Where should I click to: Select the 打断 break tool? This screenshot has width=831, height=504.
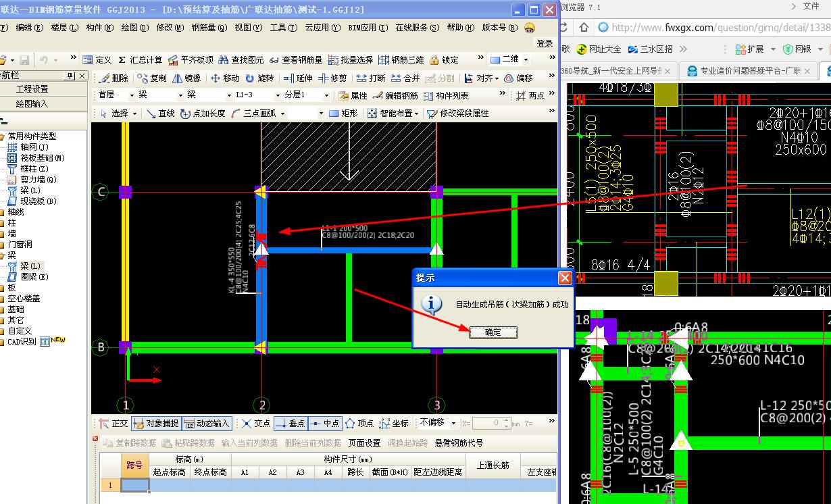coord(371,78)
